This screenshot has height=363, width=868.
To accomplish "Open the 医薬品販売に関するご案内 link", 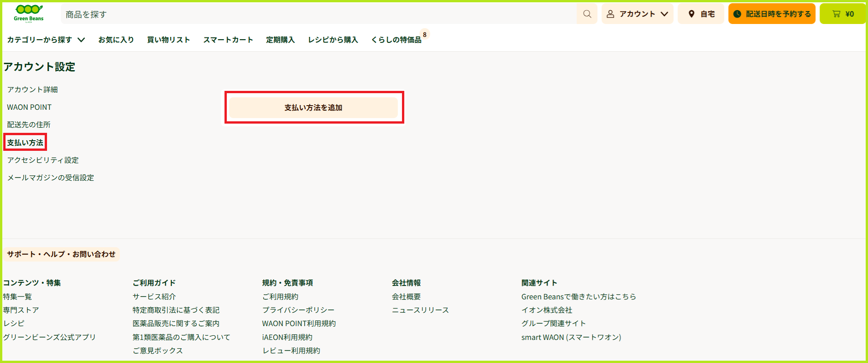I will point(176,323).
